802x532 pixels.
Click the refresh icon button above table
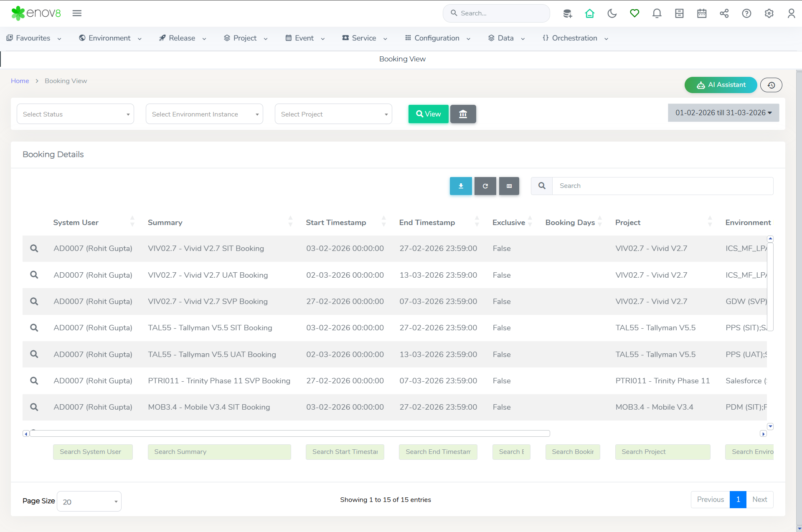tap(485, 186)
